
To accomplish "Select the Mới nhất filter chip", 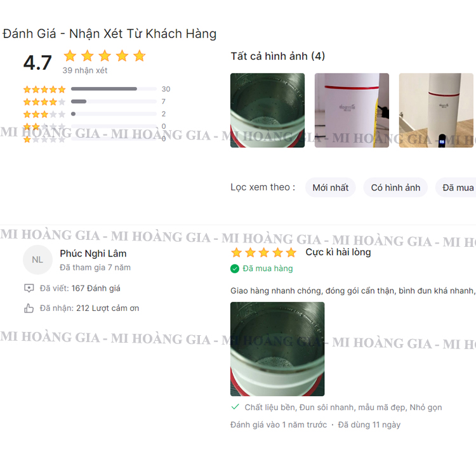I will coord(330,188).
